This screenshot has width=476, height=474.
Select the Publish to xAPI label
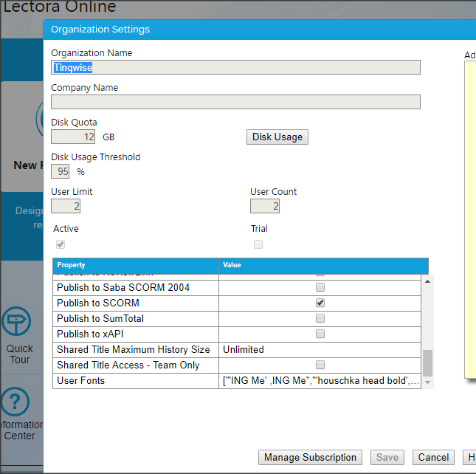tap(90, 334)
